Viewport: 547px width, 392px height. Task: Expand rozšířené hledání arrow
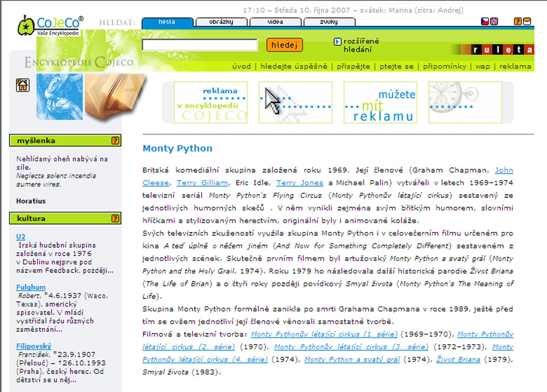point(337,42)
